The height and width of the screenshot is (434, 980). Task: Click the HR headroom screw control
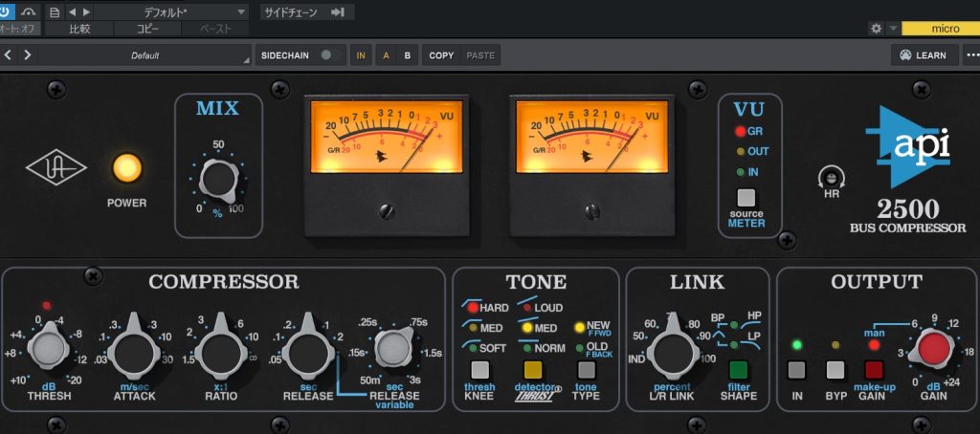[x=832, y=178]
